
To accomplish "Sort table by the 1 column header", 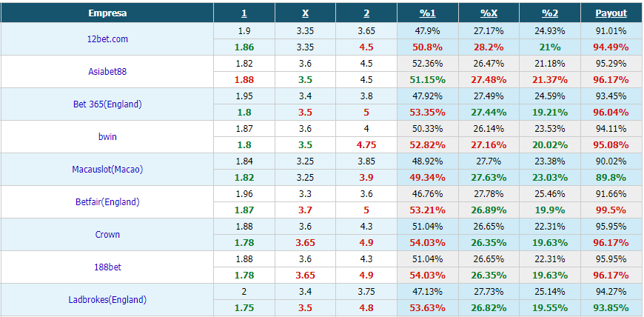I will click(x=244, y=13).
